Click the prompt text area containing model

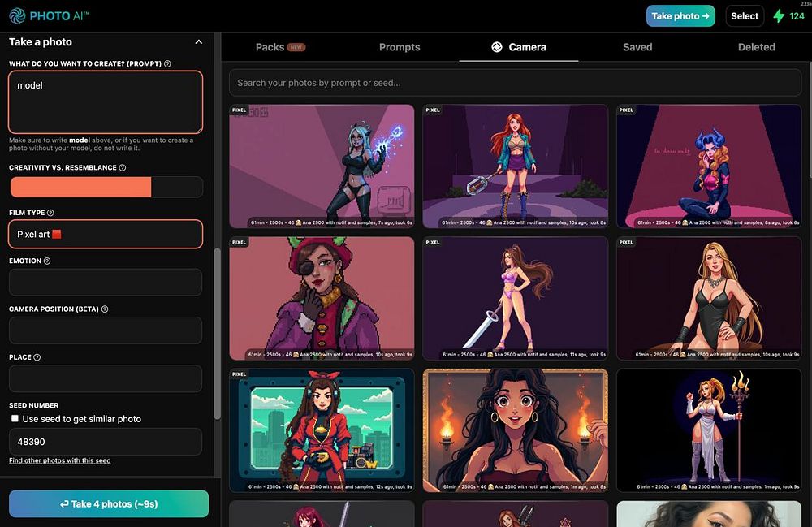(x=106, y=102)
